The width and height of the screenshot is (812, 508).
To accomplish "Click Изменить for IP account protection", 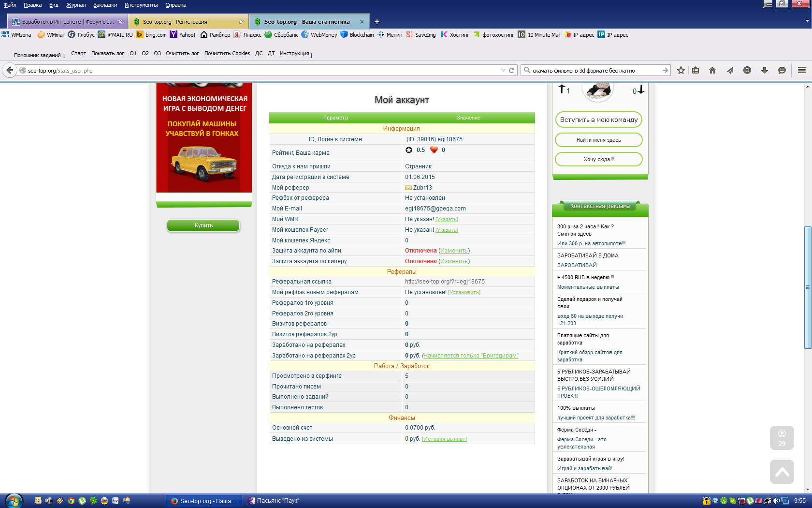I will 454,251.
